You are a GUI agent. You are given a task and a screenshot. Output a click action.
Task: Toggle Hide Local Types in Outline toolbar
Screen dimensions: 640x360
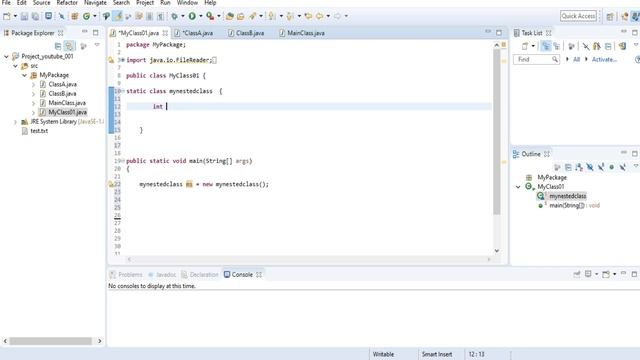click(x=622, y=167)
